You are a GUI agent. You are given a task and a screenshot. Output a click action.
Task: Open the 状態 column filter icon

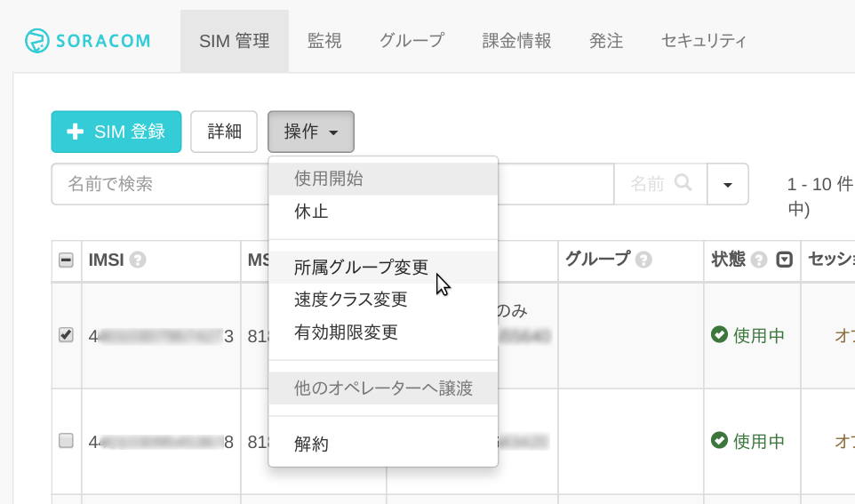(x=784, y=260)
